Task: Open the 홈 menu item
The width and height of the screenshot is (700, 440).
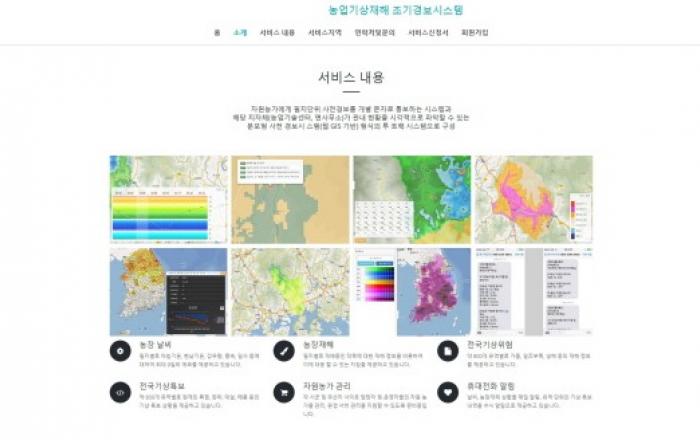Action: click(x=216, y=32)
